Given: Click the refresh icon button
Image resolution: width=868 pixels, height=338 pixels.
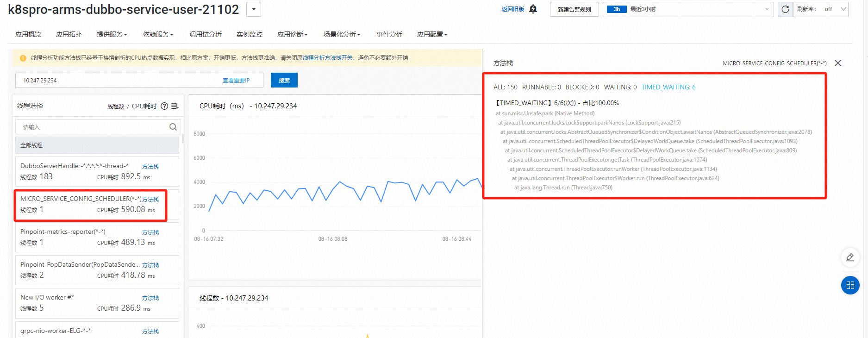Looking at the screenshot, I should tap(785, 9).
